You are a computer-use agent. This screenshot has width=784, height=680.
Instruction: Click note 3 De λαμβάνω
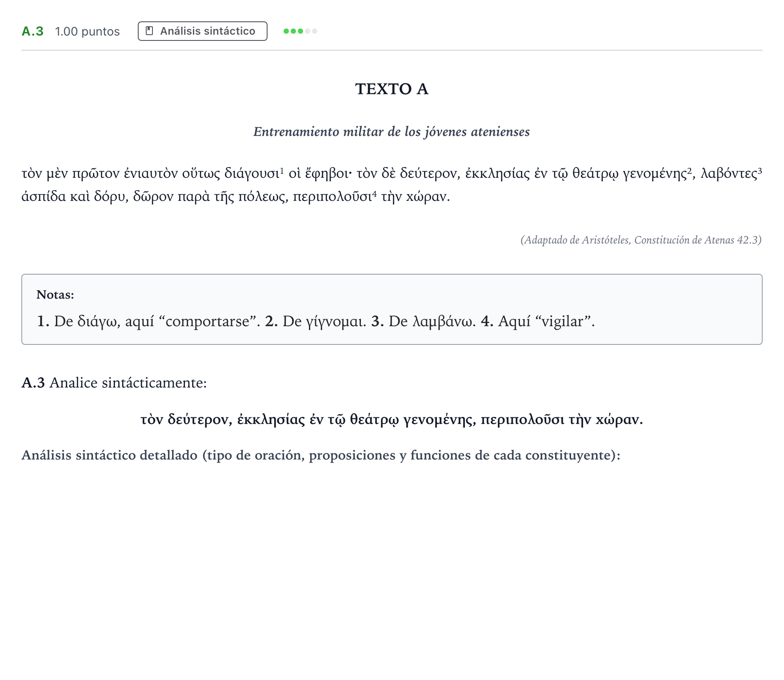tap(423, 321)
